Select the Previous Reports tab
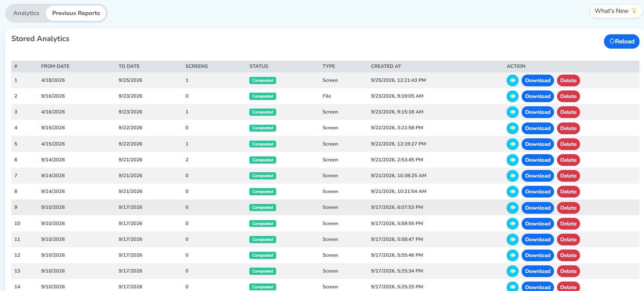The height and width of the screenshot is (291, 644). pyautogui.click(x=76, y=13)
